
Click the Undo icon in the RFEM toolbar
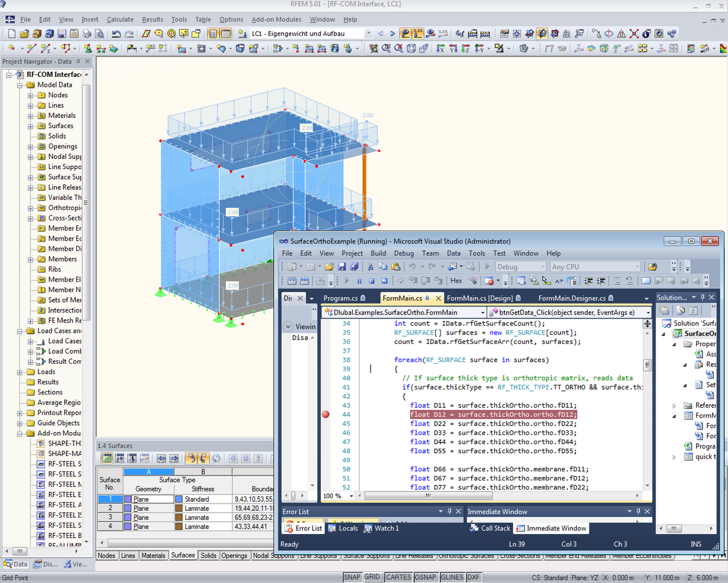(x=116, y=35)
